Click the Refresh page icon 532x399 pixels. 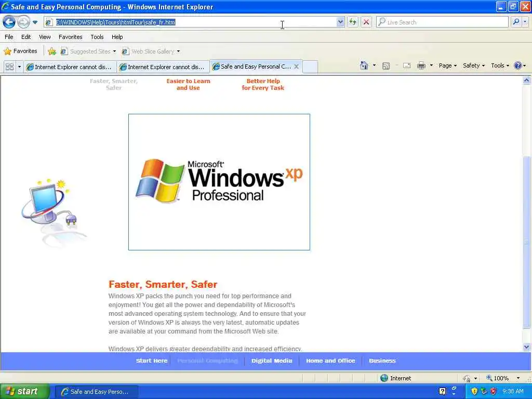tap(353, 22)
